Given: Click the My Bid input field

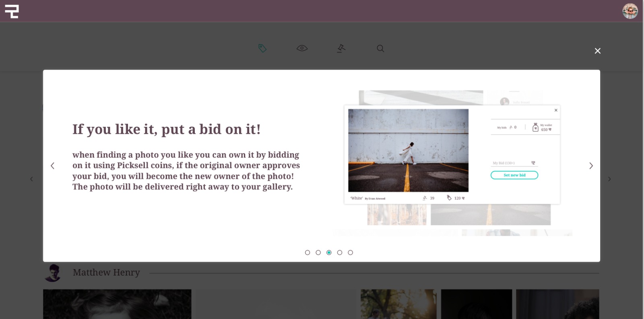Looking at the screenshot, I should 514,163.
